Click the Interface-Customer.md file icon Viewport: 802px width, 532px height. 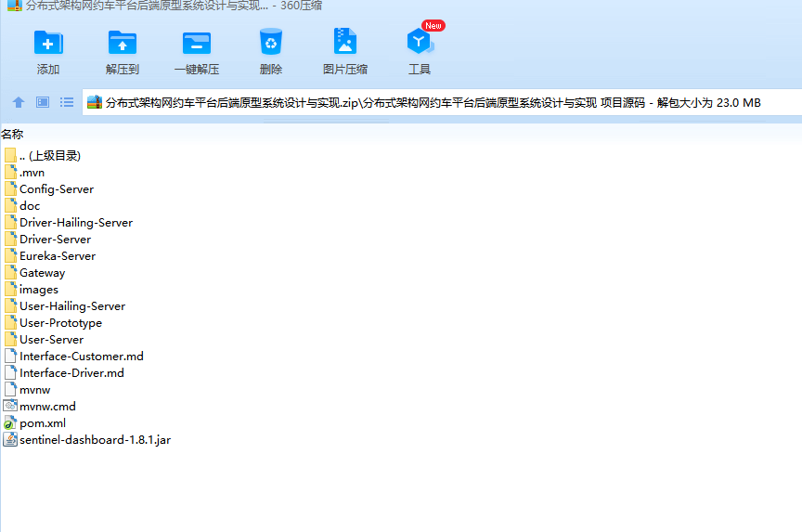[x=10, y=356]
